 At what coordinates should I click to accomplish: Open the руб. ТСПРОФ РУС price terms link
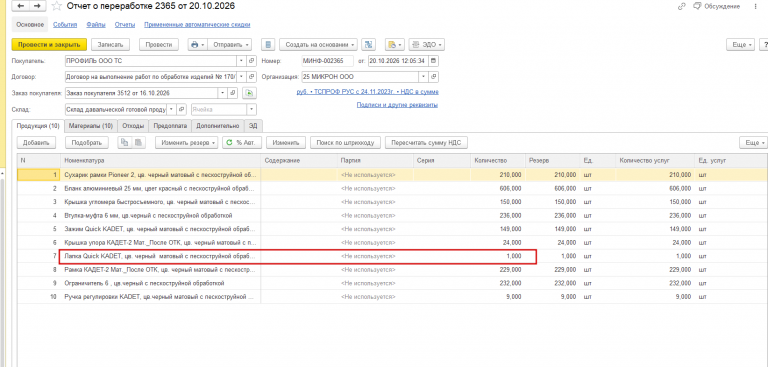tap(367, 92)
